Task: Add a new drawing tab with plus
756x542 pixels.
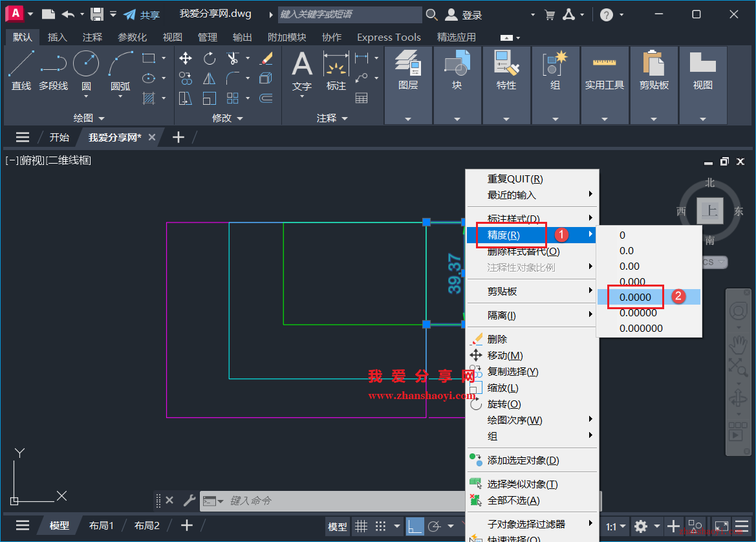Action: tap(178, 137)
